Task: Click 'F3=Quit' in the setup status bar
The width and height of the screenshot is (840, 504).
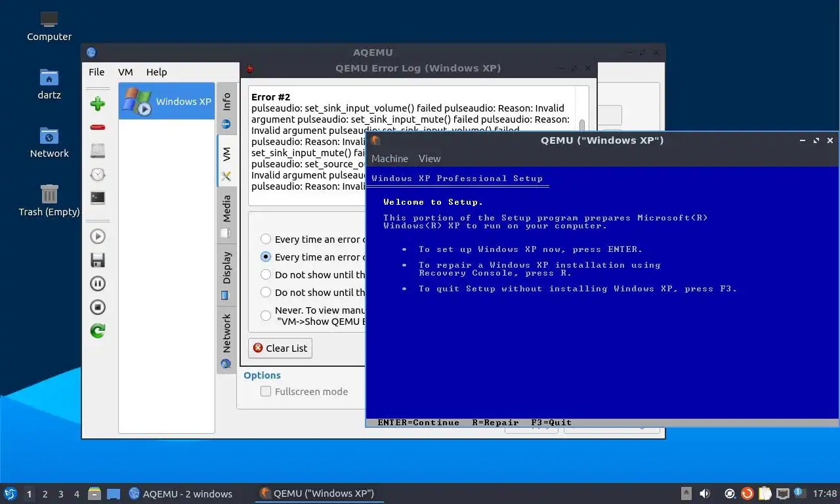Action: pos(551,423)
